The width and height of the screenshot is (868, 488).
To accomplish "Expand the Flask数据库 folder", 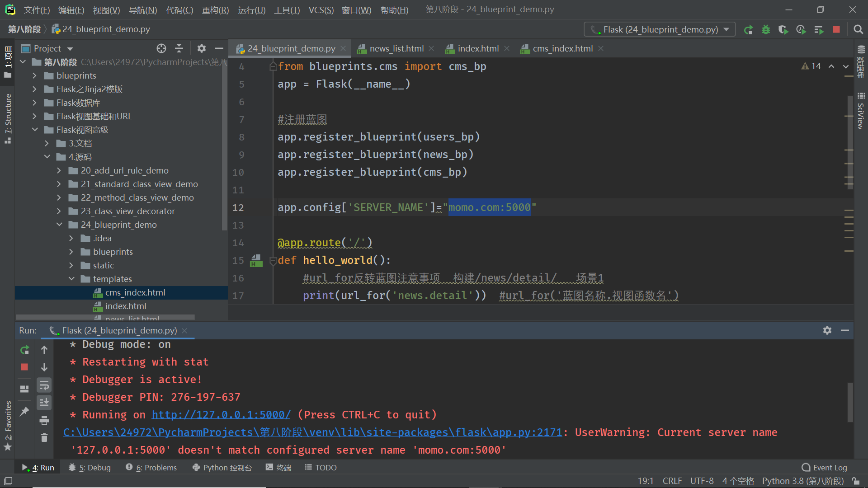I will 34,103.
